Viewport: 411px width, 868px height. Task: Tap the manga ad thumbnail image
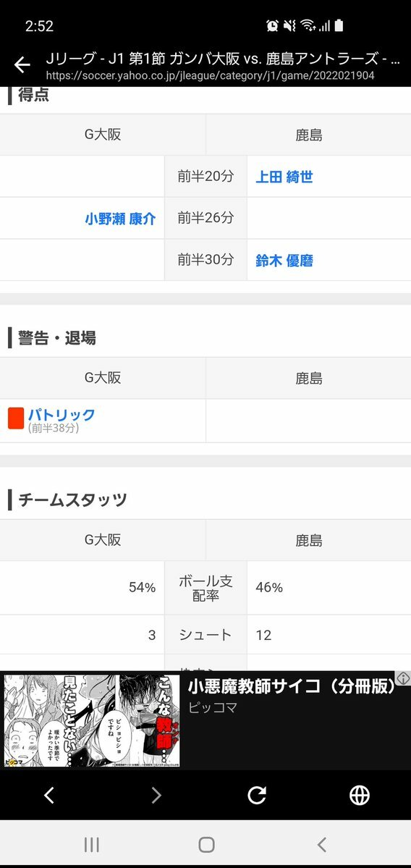92,720
